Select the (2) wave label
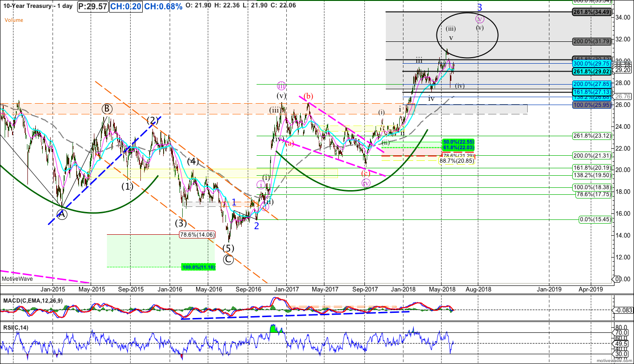 click(x=153, y=120)
